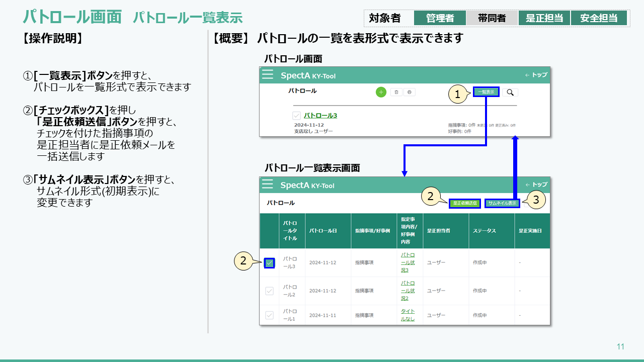Click ← トップ in the list screen header
This screenshot has width=644, height=362.
point(536,185)
